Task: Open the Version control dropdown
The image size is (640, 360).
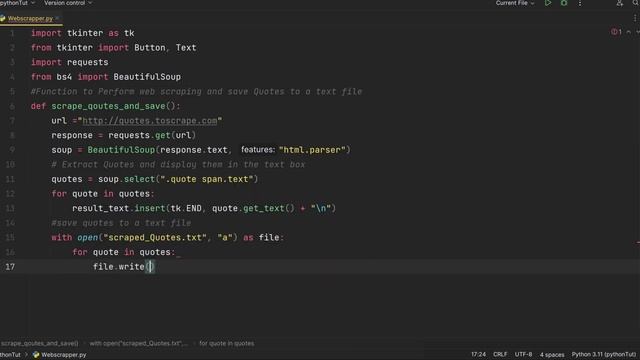Action: pyautogui.click(x=68, y=3)
